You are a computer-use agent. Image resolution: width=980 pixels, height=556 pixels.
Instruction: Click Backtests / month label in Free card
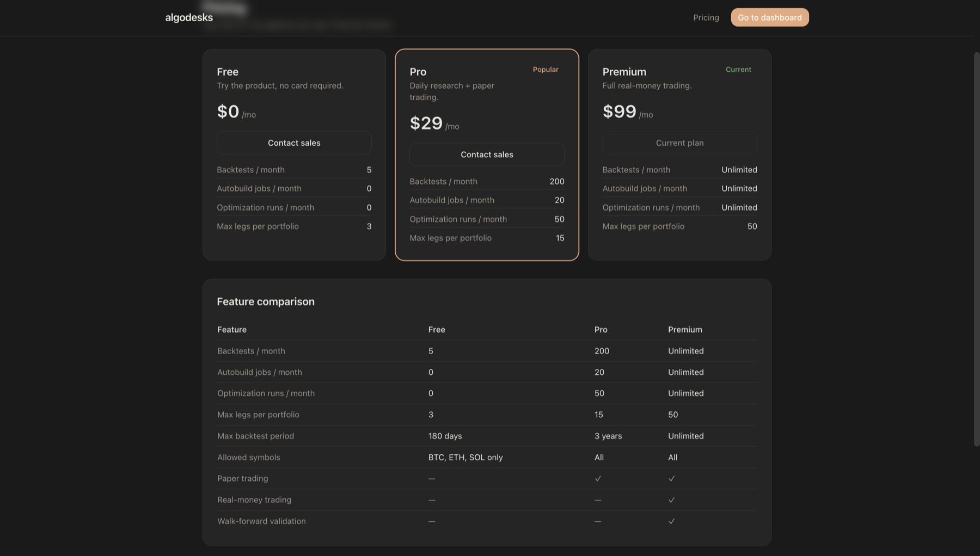[250, 170]
